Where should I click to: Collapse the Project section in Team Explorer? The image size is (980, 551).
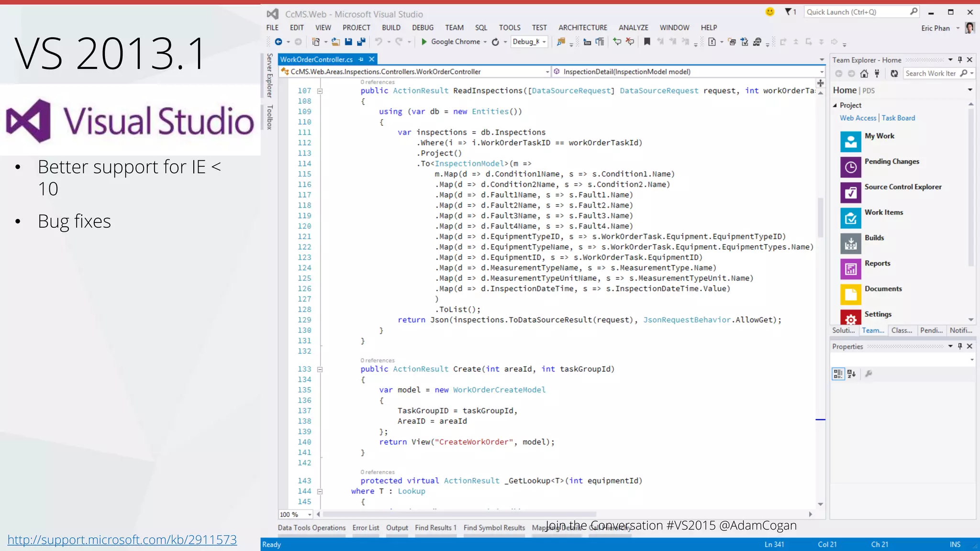pos(835,105)
